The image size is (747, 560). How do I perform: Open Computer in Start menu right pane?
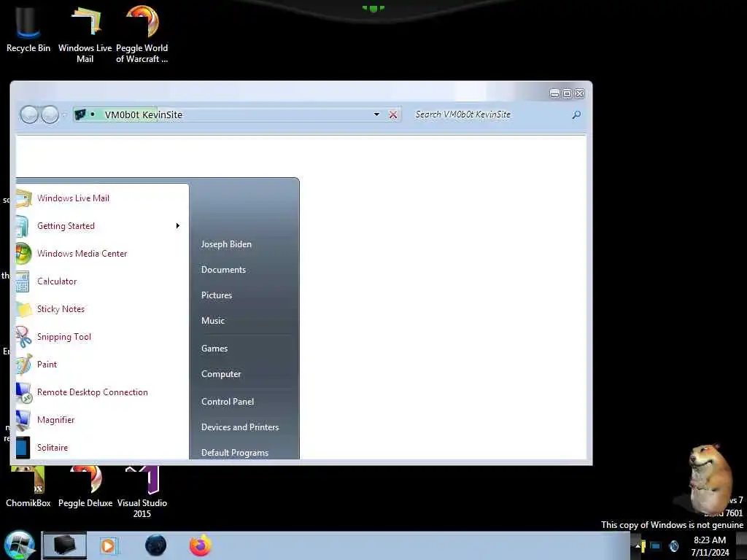221,374
